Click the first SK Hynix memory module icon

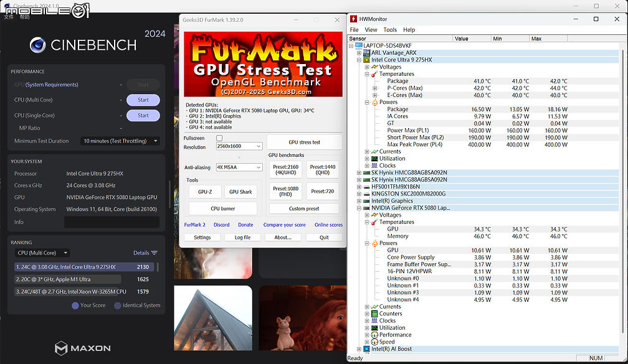click(x=366, y=173)
